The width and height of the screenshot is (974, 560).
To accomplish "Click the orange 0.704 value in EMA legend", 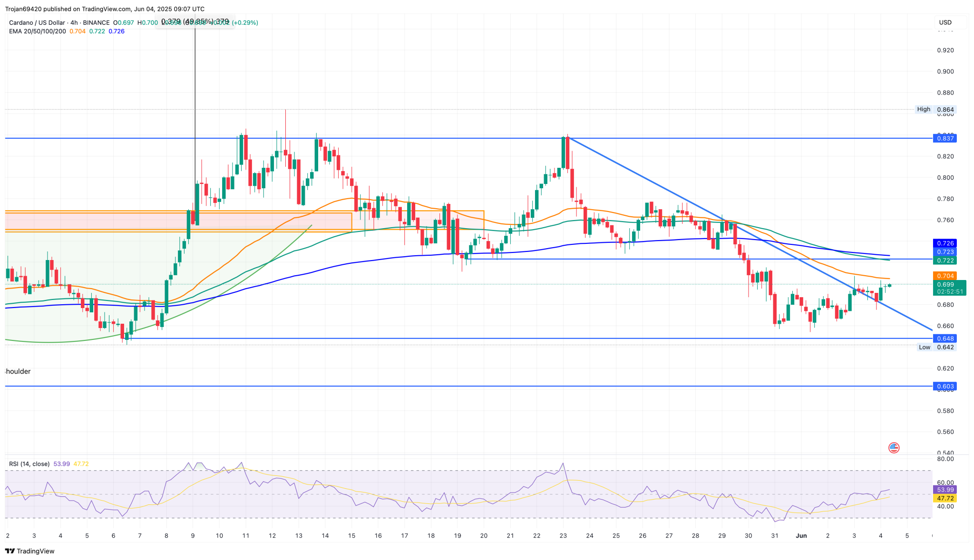I will [x=78, y=31].
